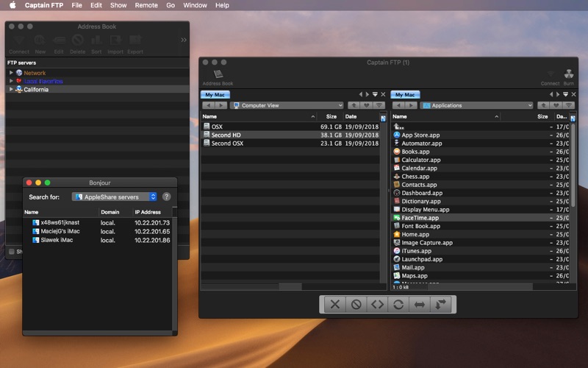588x368 pixels.
Task: Go forward in the right Applications pane
Action: coord(411,105)
